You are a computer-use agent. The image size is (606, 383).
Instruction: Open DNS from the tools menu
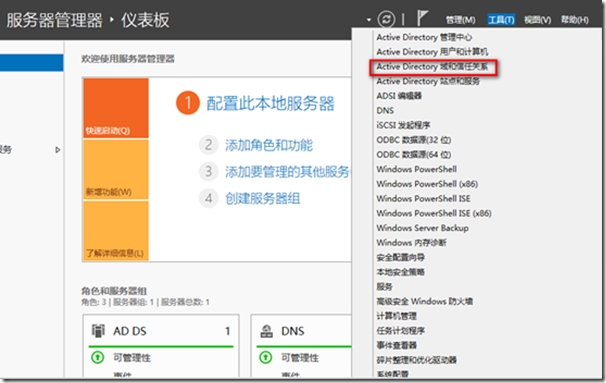[x=385, y=111]
